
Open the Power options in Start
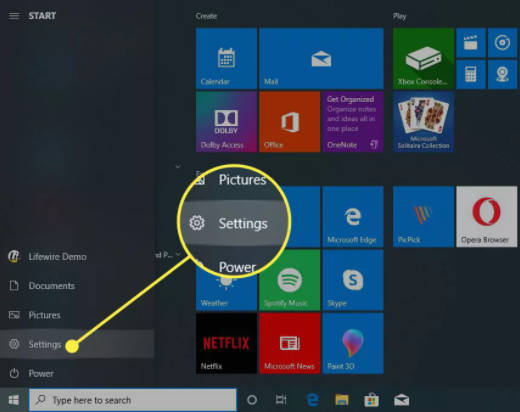(77, 373)
